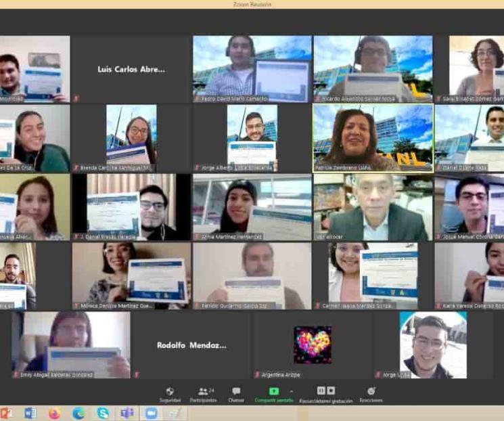
Task: Open Word from the taskbar
Action: point(30,413)
